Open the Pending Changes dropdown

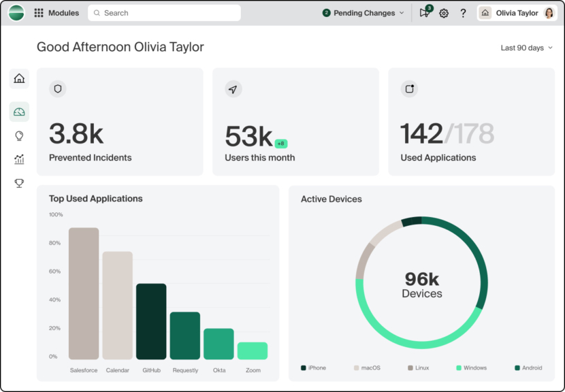point(363,13)
